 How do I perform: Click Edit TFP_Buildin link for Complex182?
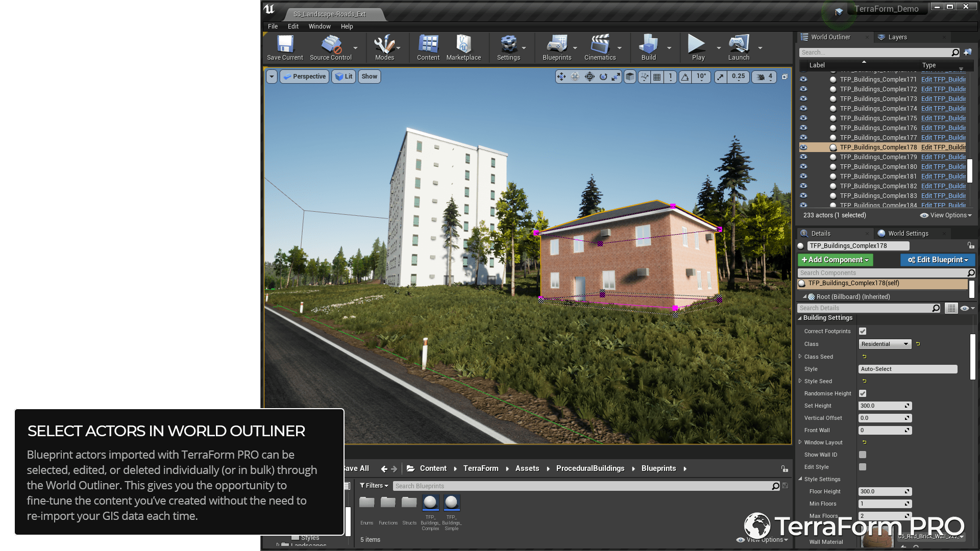click(x=943, y=186)
